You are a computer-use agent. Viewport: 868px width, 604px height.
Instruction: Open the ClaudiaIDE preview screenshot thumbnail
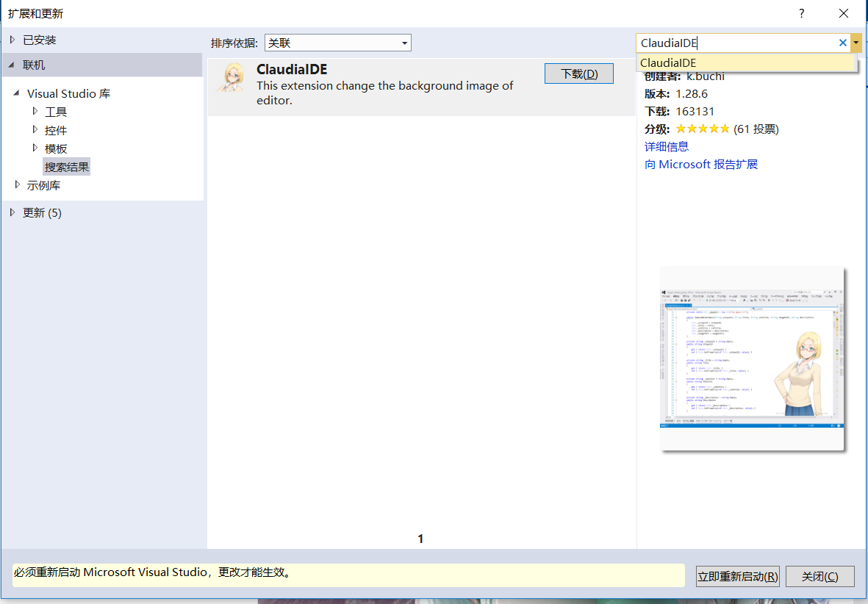tap(752, 359)
